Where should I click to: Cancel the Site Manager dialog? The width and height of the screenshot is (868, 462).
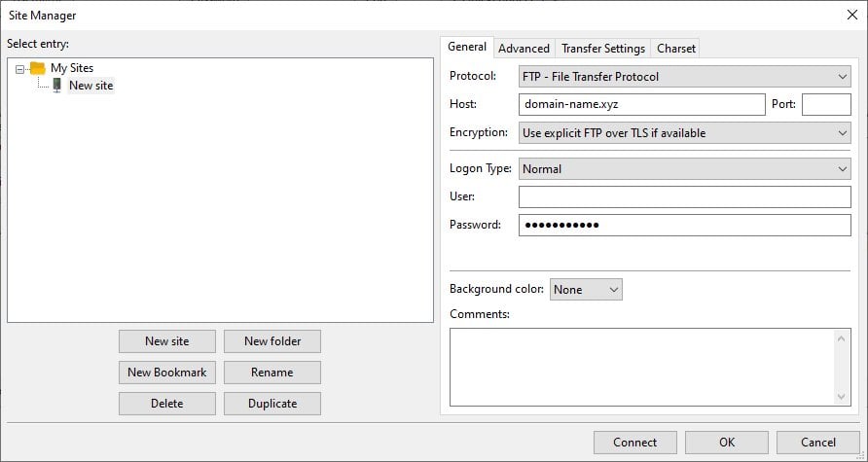[x=818, y=443]
